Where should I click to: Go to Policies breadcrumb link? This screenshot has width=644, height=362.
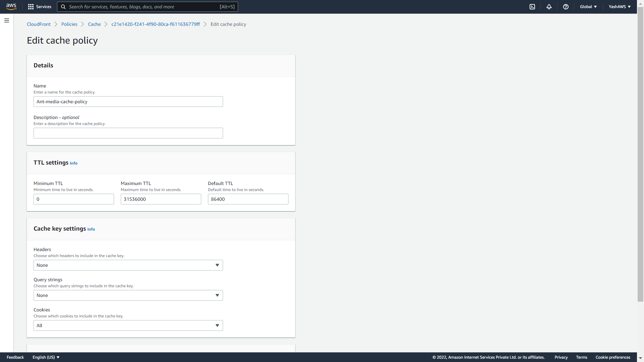69,24
